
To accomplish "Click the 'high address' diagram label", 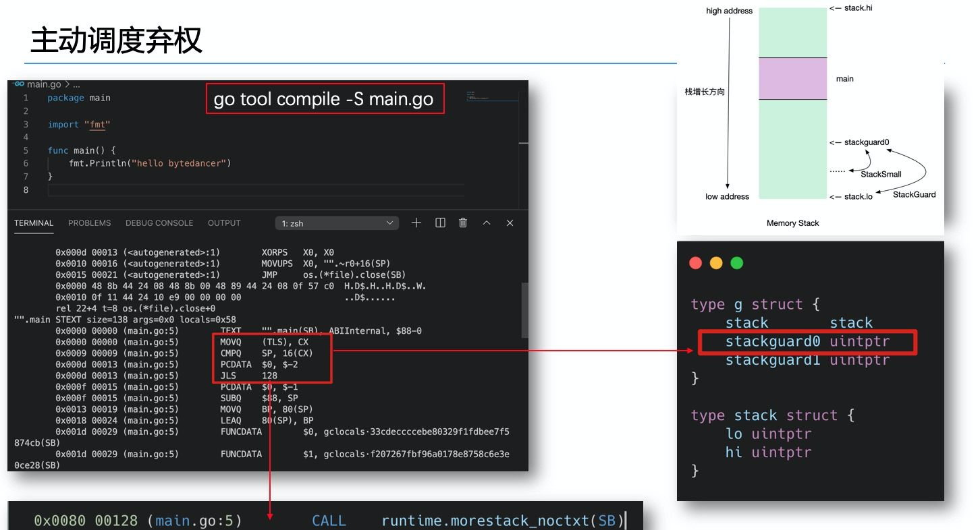I will point(729,11).
